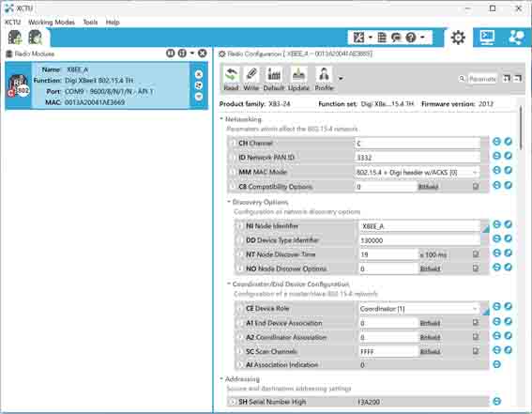Collapse all sections in radio configuration
Image resolution: width=532 pixels, height=414 pixels.
tap(517, 79)
